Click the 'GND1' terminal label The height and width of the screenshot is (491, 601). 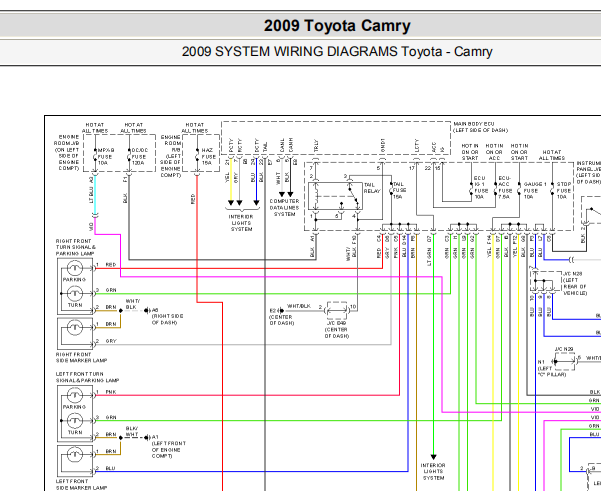click(x=383, y=145)
